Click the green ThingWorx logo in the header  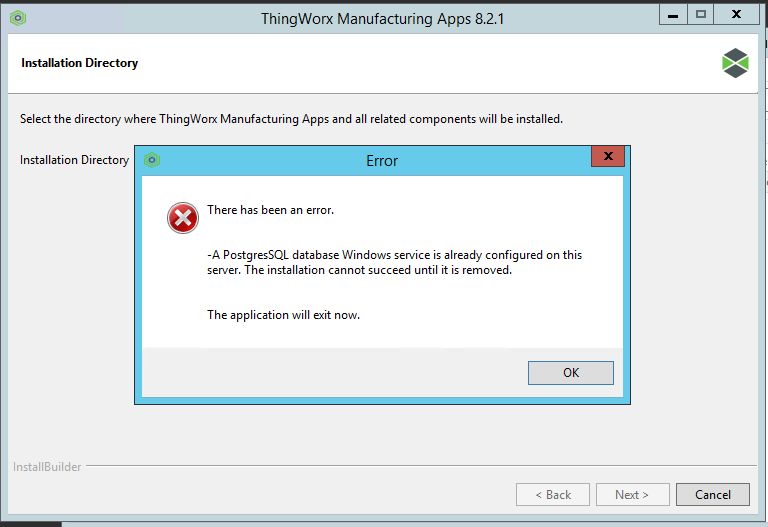tap(735, 63)
